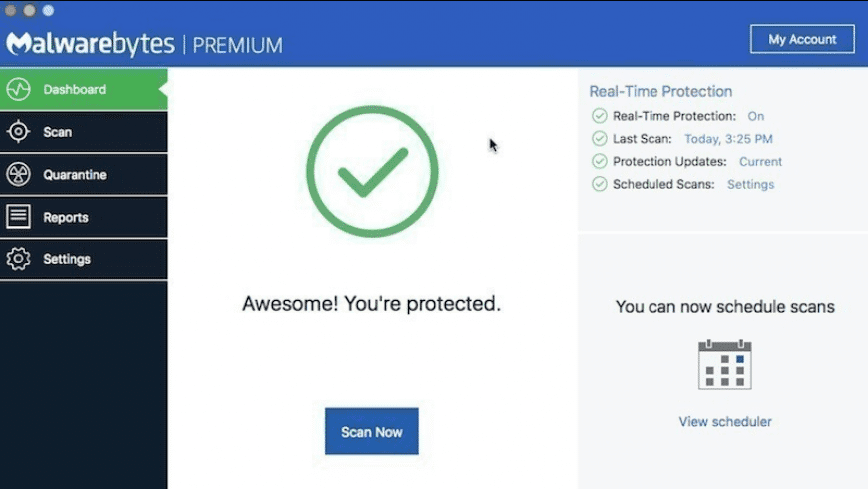Click the Quarantine hazard icon
The width and height of the screenshot is (868, 489).
pos(18,175)
